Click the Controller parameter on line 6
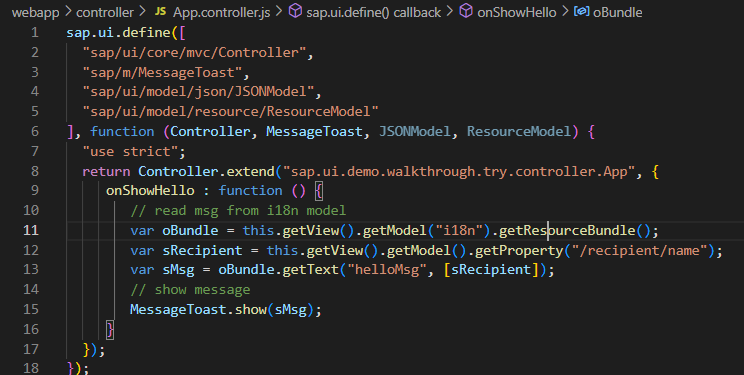This screenshot has width=744, height=375. point(210,131)
